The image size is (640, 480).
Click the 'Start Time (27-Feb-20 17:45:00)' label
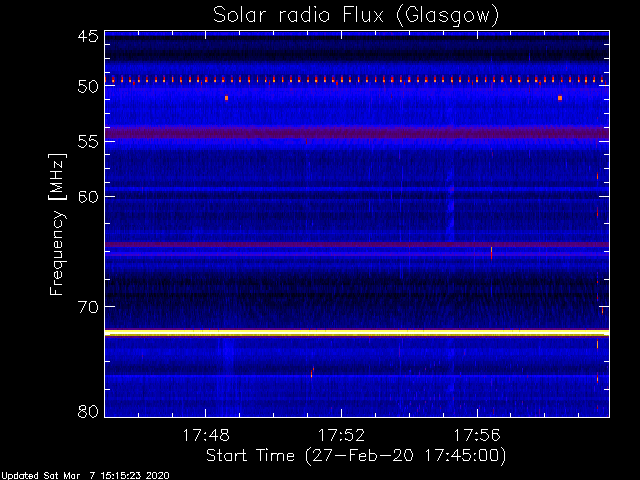pos(356,456)
